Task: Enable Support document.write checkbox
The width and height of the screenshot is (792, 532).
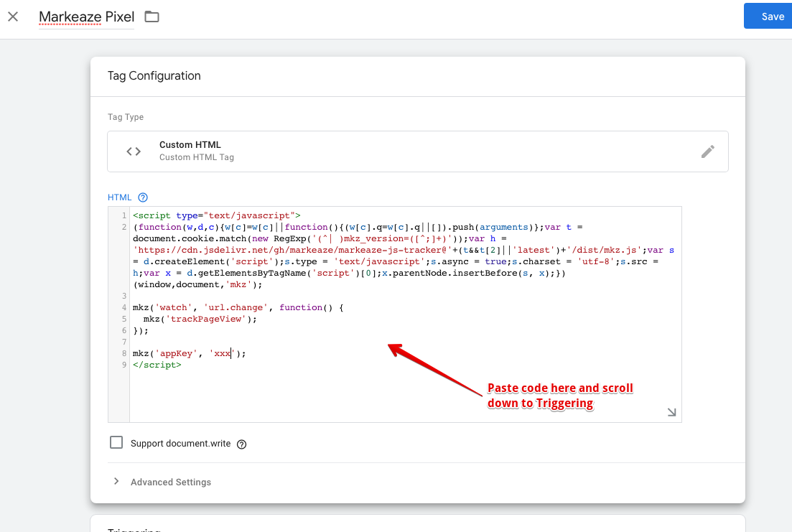Action: click(116, 442)
